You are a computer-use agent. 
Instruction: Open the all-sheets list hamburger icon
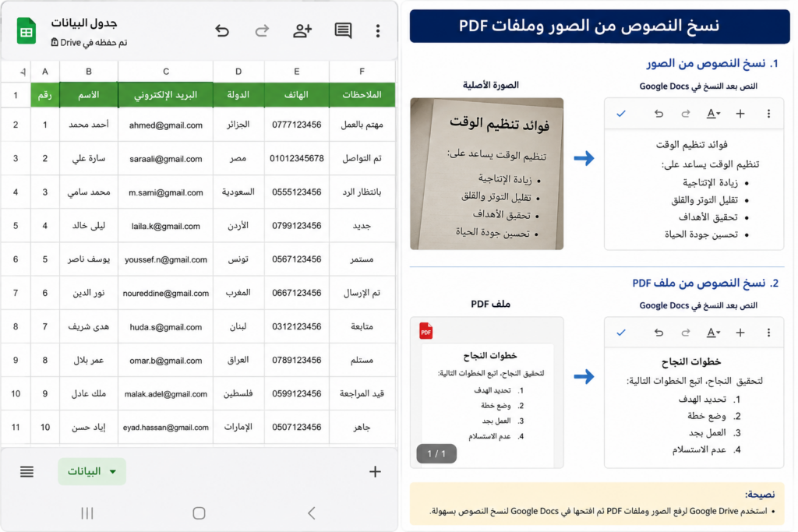(27, 471)
